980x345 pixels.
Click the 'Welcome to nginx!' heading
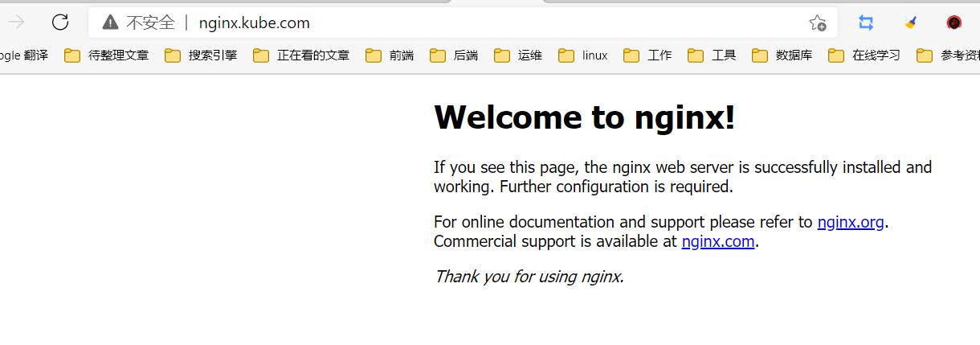point(585,117)
